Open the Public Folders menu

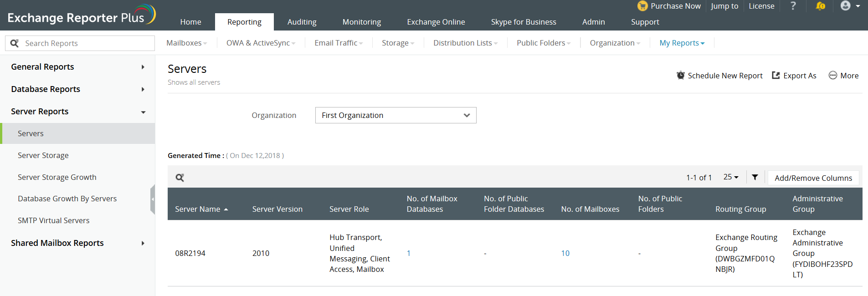544,43
